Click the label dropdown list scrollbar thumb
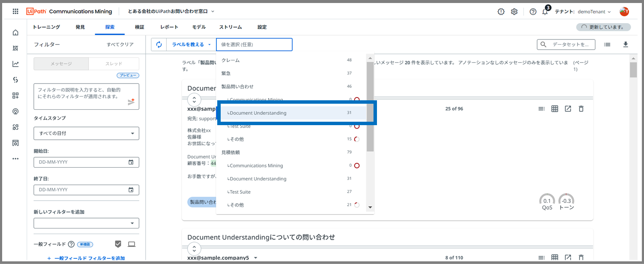Viewport: 644px width, 264px height. tap(371, 106)
